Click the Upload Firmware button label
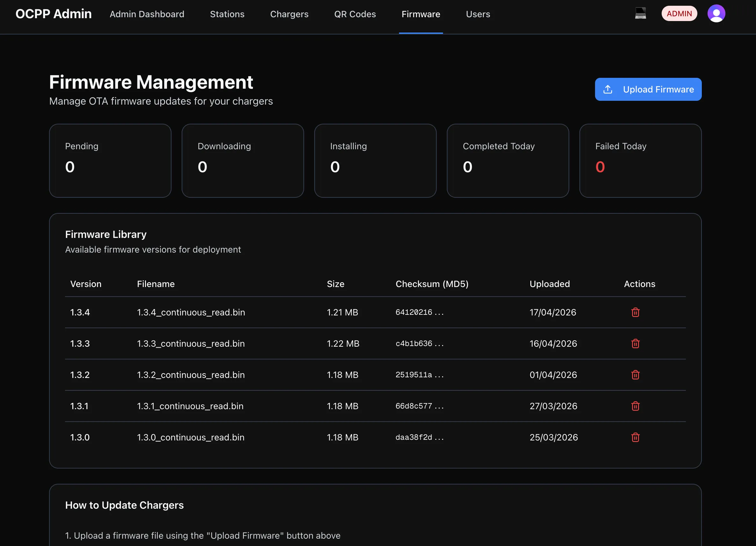This screenshot has width=756, height=546. pyautogui.click(x=658, y=89)
